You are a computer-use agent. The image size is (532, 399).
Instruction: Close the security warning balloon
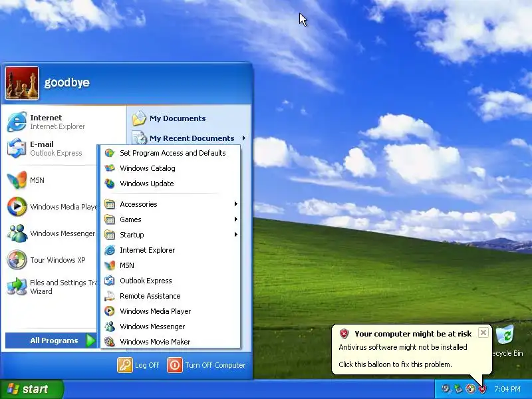[483, 332]
